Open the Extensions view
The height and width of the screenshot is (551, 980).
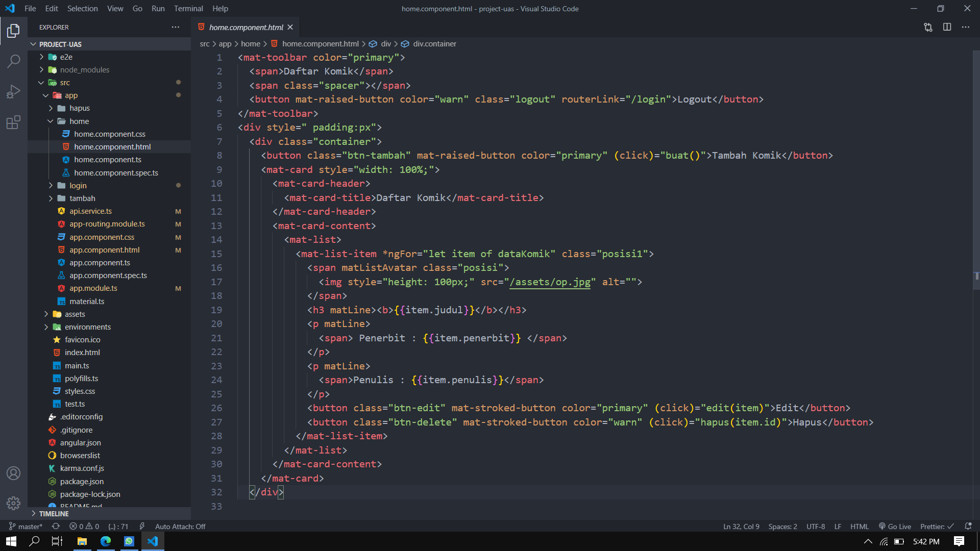(x=14, y=122)
